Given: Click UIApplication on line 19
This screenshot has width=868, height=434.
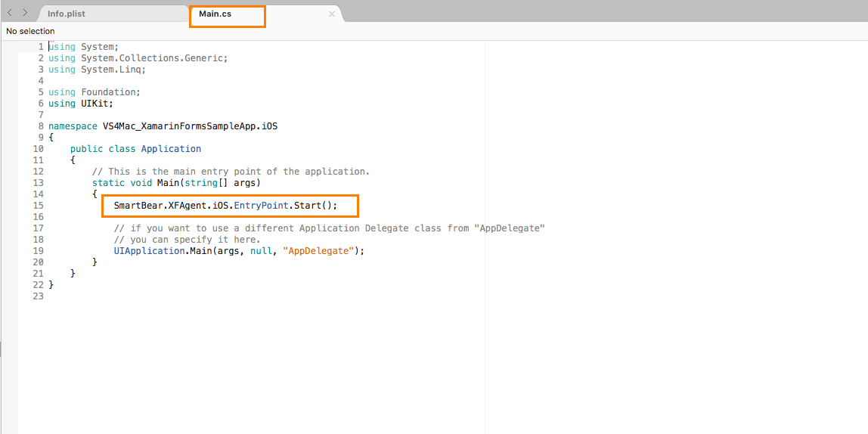Looking at the screenshot, I should (149, 251).
